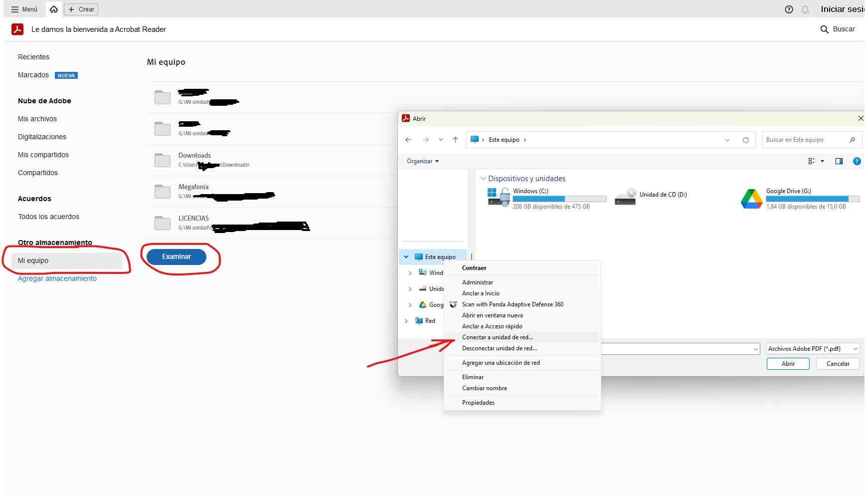Open the Megafonia folder row
Screen dimensions: 868x495
point(272,192)
